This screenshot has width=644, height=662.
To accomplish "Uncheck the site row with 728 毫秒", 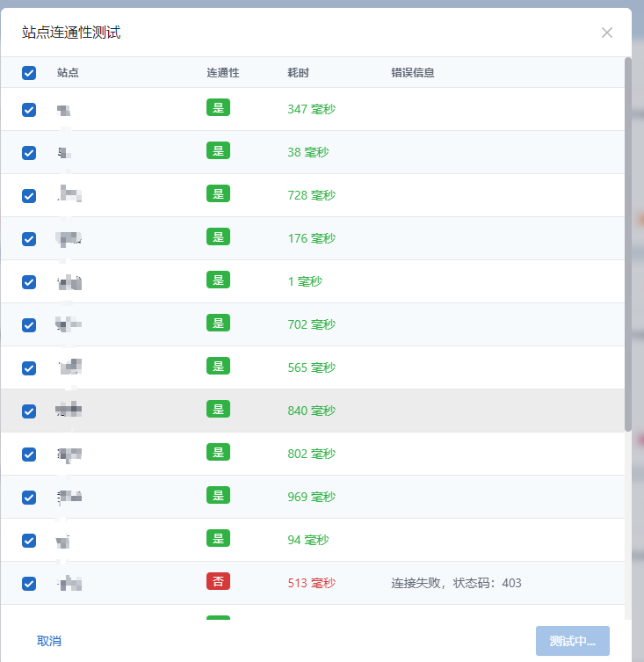I will click(x=29, y=196).
